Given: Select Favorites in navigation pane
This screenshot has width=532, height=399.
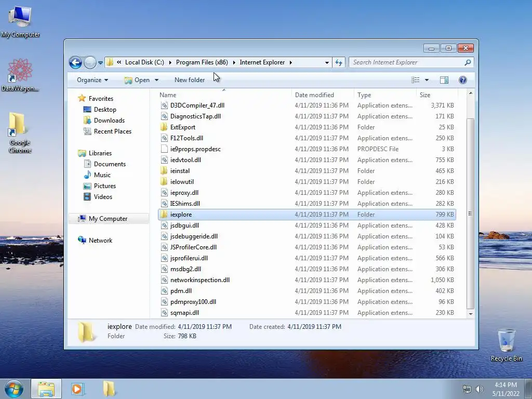Looking at the screenshot, I should pyautogui.click(x=101, y=99).
